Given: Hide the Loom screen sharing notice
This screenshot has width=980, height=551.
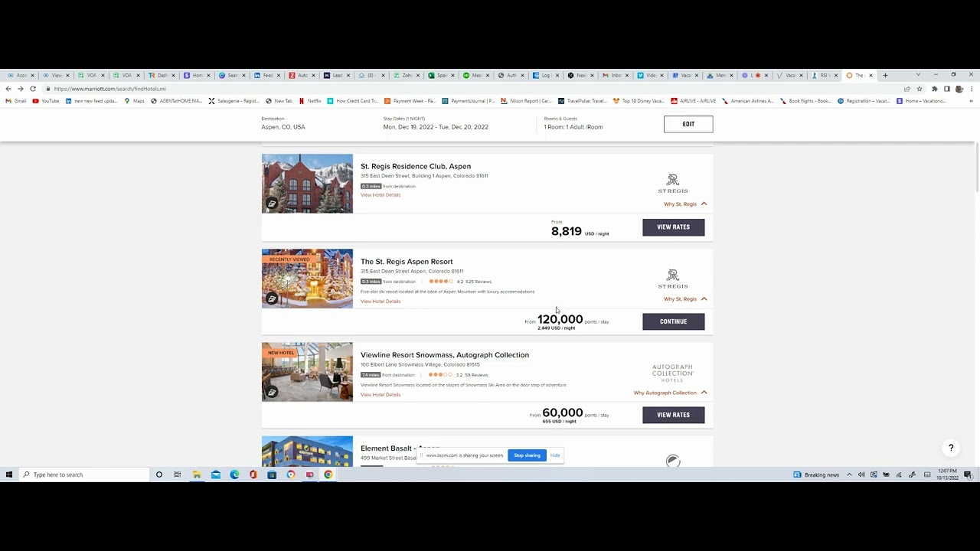Looking at the screenshot, I should [555, 455].
